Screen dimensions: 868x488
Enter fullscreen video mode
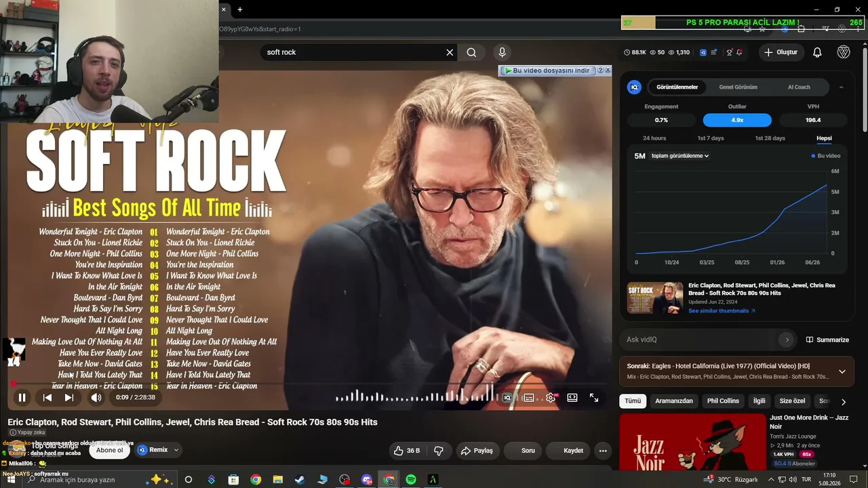pyautogui.click(x=594, y=398)
